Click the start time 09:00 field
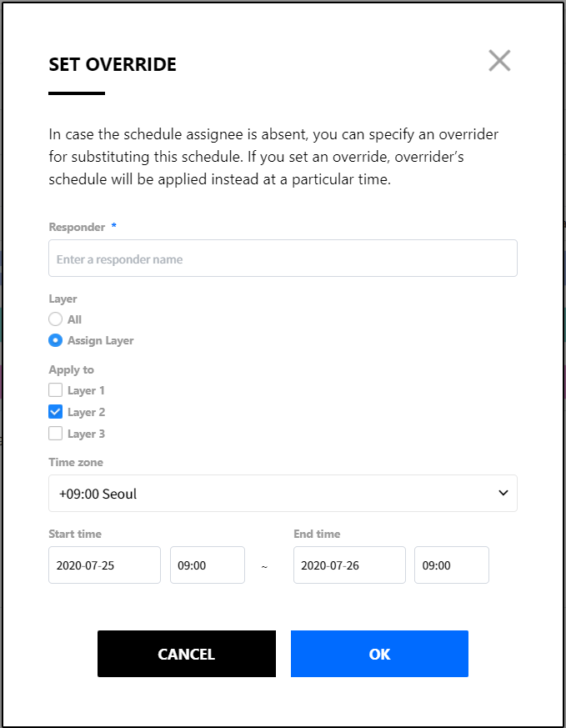The height and width of the screenshot is (728, 566). coord(207,565)
